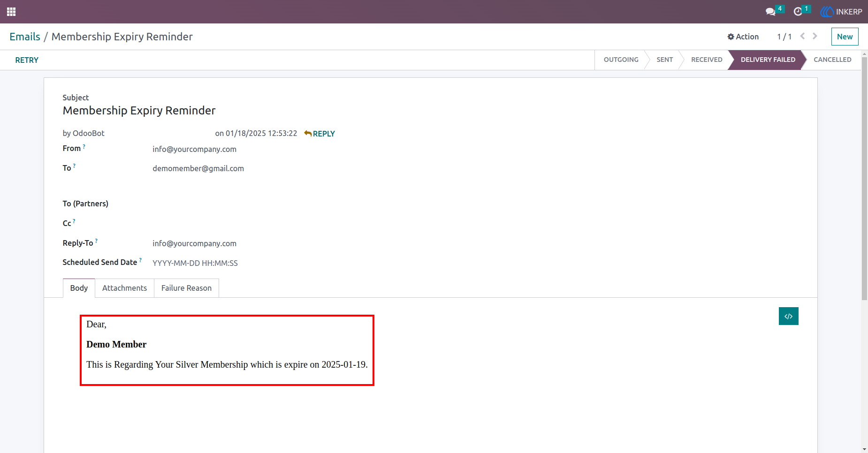Screen dimensions: 868x453
Task: Switch to the Body tab
Action: pyautogui.click(x=79, y=288)
